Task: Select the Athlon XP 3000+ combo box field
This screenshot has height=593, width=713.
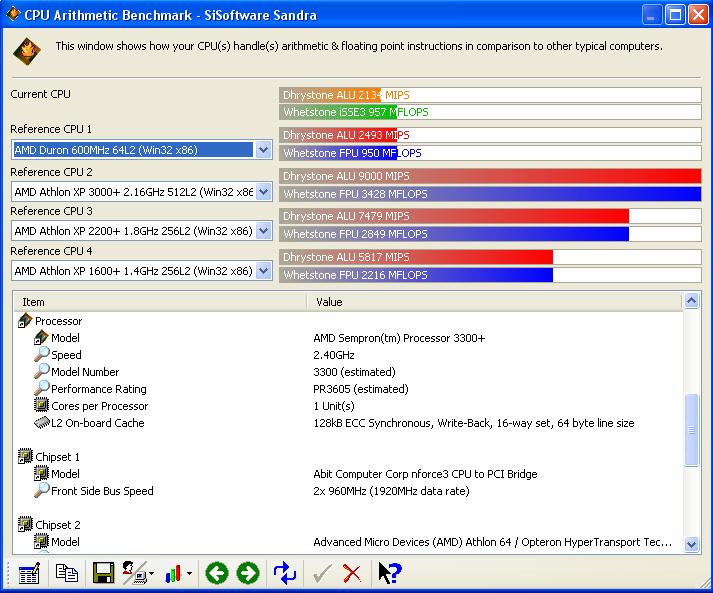Action: 142,192
